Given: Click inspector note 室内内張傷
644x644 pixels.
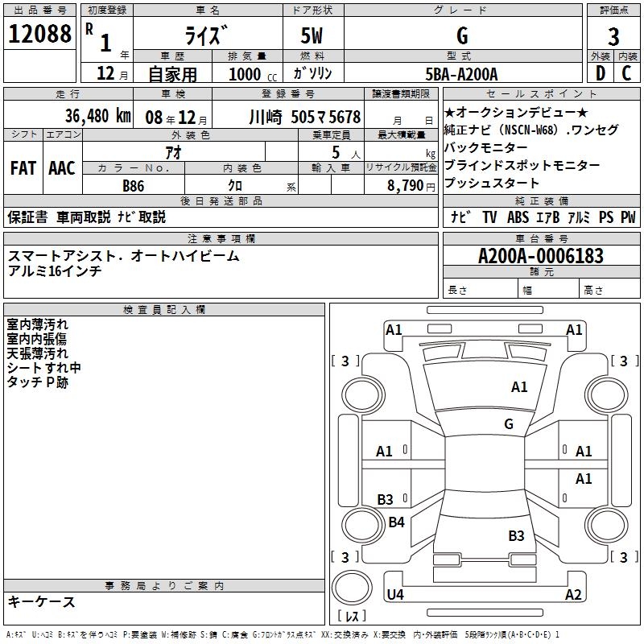Looking at the screenshot, I should pyautogui.click(x=36, y=339).
